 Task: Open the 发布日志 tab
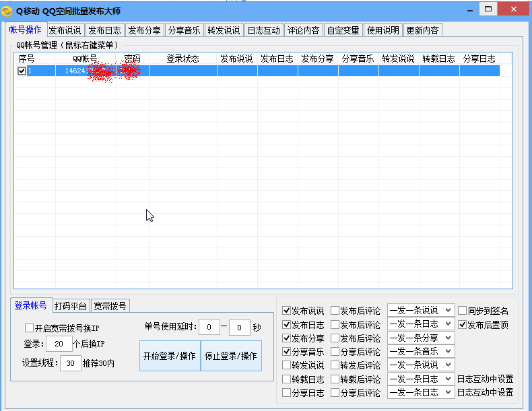click(x=104, y=30)
